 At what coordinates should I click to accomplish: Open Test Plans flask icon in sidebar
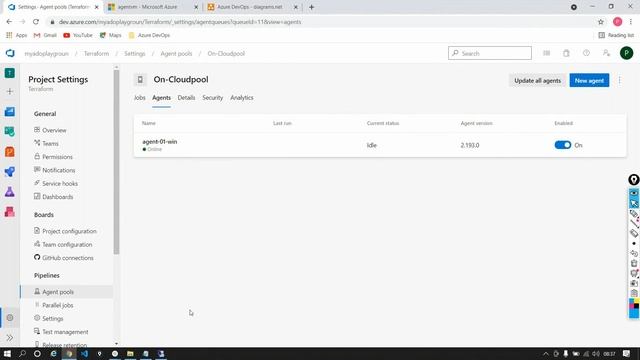pyautogui.click(x=10, y=192)
